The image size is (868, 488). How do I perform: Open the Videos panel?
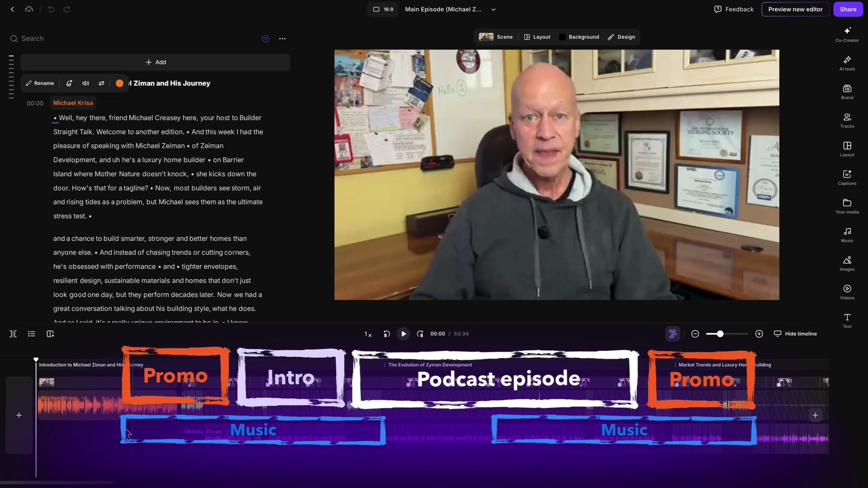click(847, 291)
